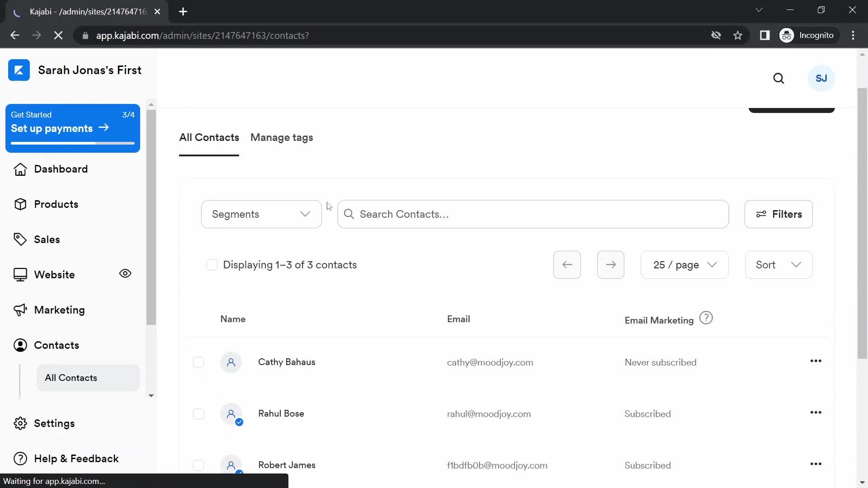Select the Robert James row checkbox
This screenshot has height=488, width=868.
pos(198,465)
